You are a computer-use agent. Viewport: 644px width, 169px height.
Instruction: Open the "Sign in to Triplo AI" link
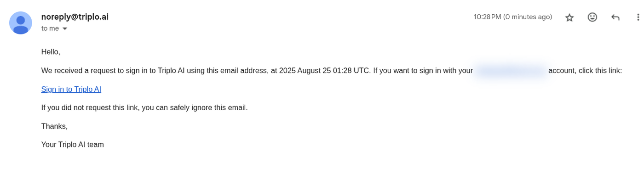[x=71, y=89]
